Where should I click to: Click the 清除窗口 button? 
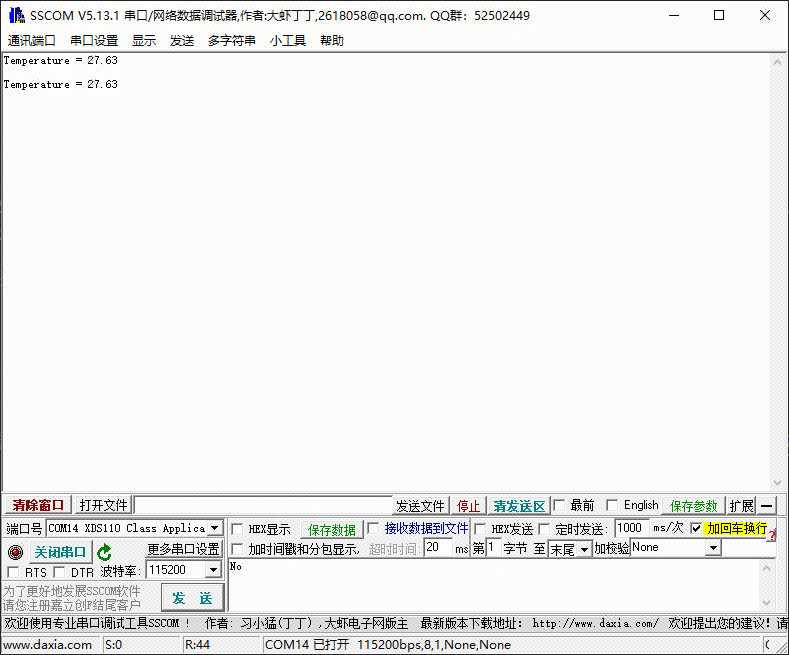click(x=38, y=505)
